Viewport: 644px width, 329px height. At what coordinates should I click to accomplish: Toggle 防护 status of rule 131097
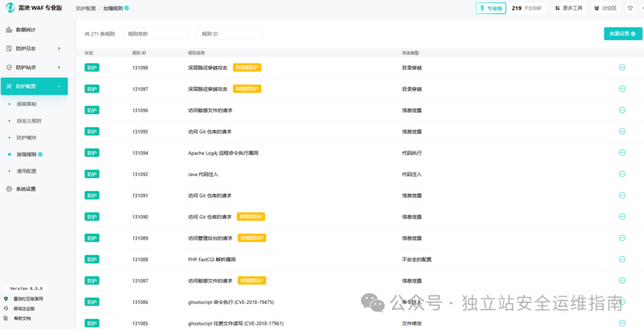[x=92, y=89]
